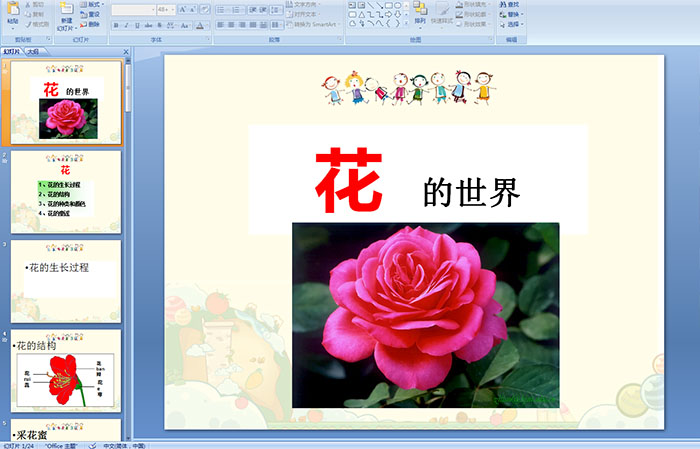Click the spell check icon in status bar

point(92,445)
